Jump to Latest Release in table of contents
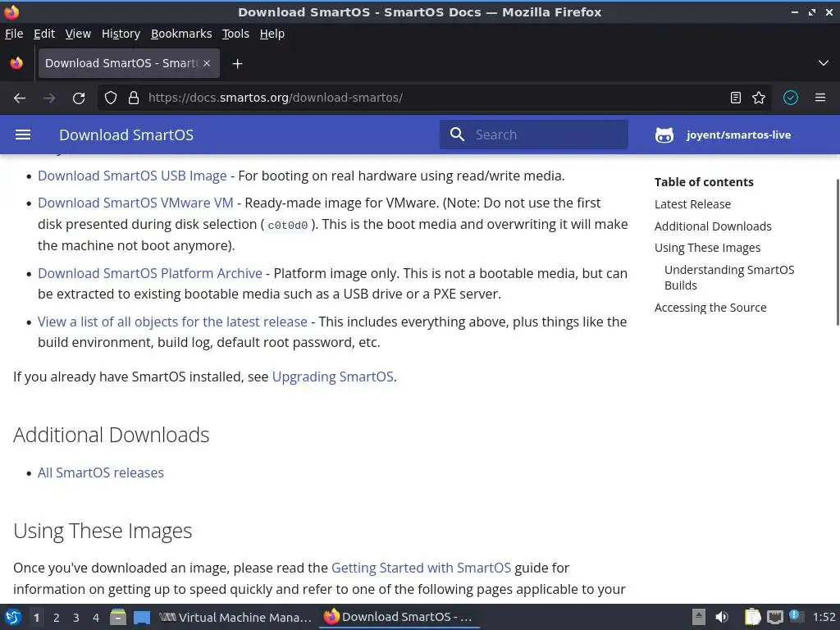This screenshot has height=630, width=840. coord(692,204)
